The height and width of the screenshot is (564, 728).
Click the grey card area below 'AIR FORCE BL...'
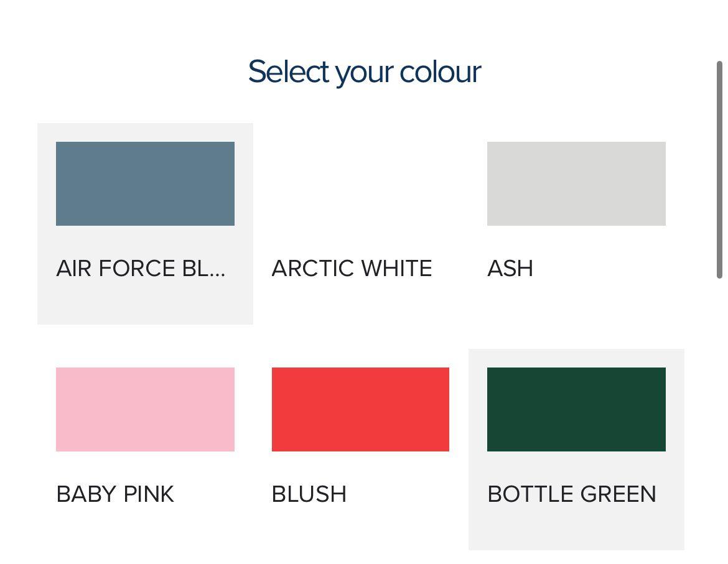pos(145,303)
